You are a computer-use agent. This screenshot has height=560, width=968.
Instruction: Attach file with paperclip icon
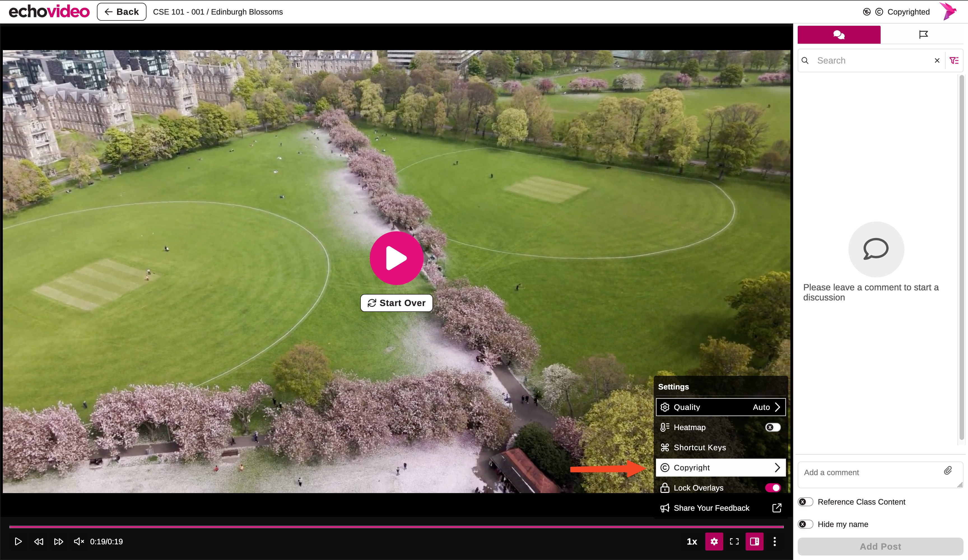tap(948, 471)
